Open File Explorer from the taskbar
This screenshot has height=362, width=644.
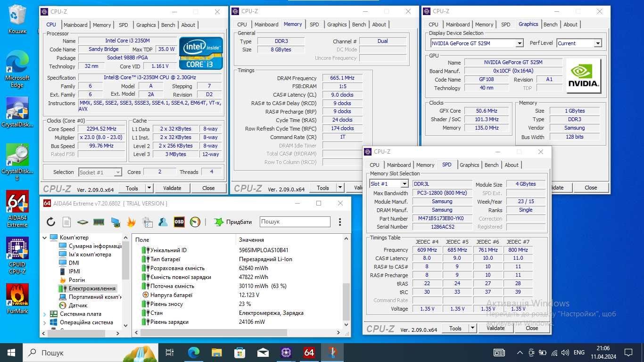(216, 353)
